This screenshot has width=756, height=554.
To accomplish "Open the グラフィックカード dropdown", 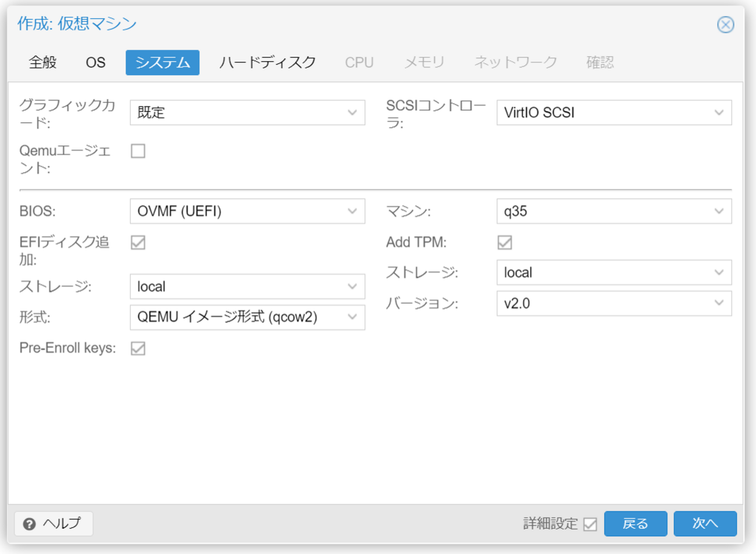I will [x=247, y=113].
